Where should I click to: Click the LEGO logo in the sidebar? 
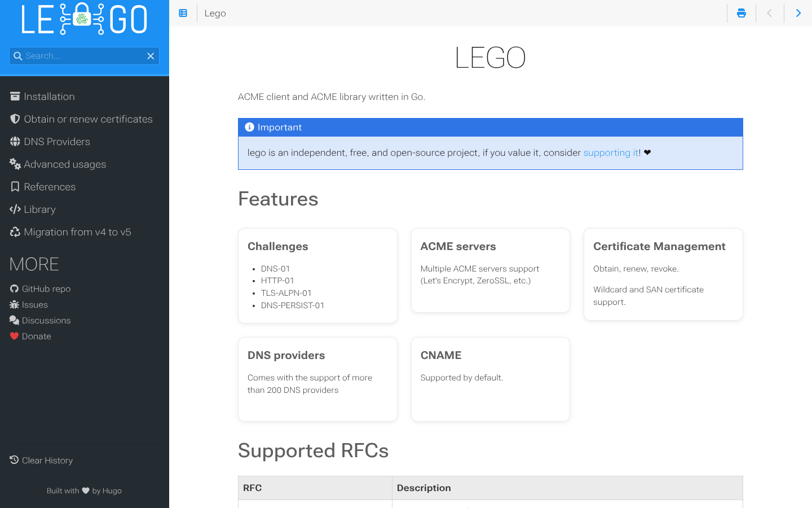[x=85, y=19]
